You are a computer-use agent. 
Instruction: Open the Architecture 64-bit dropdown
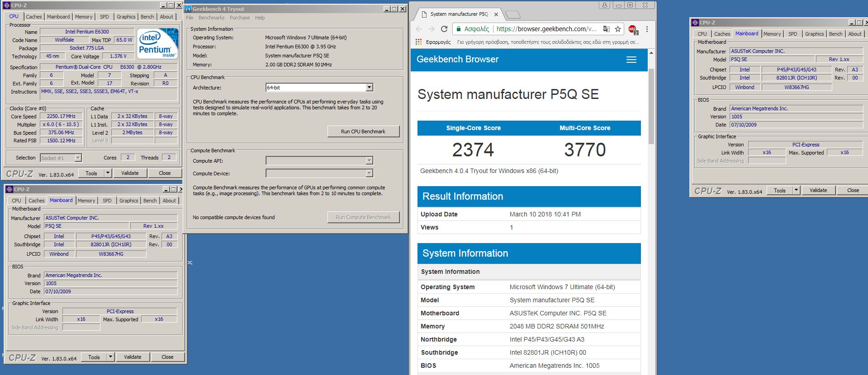tap(369, 87)
